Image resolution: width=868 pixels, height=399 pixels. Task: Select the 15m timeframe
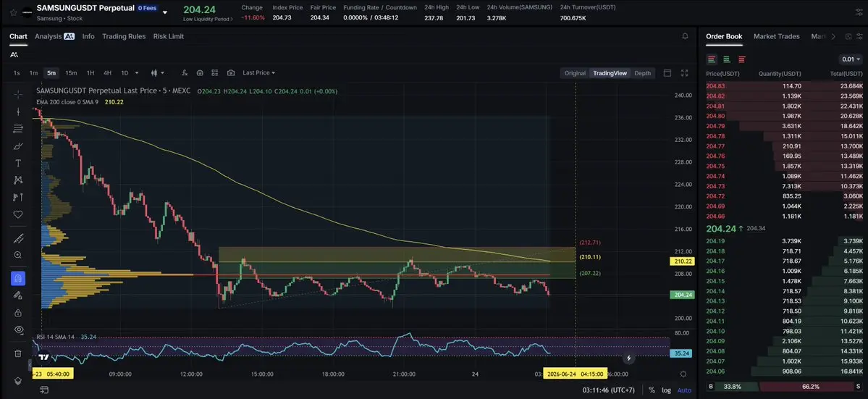pyautogui.click(x=71, y=73)
